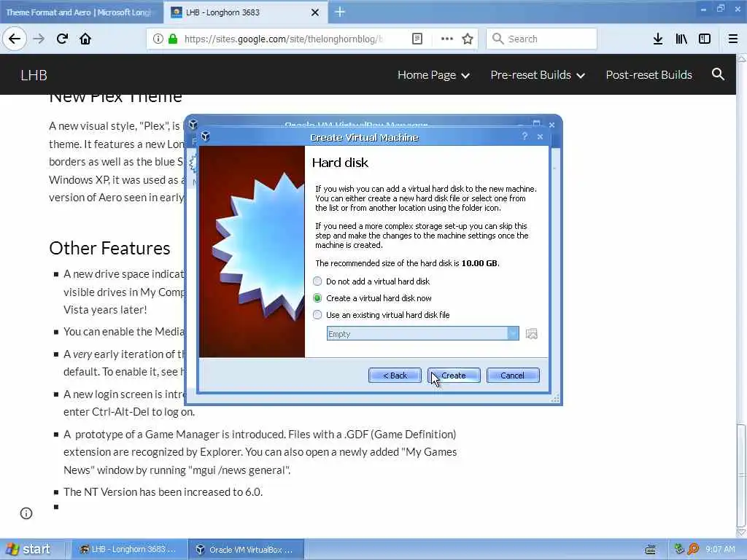Click the info circle icon at page bottom

click(x=26, y=513)
